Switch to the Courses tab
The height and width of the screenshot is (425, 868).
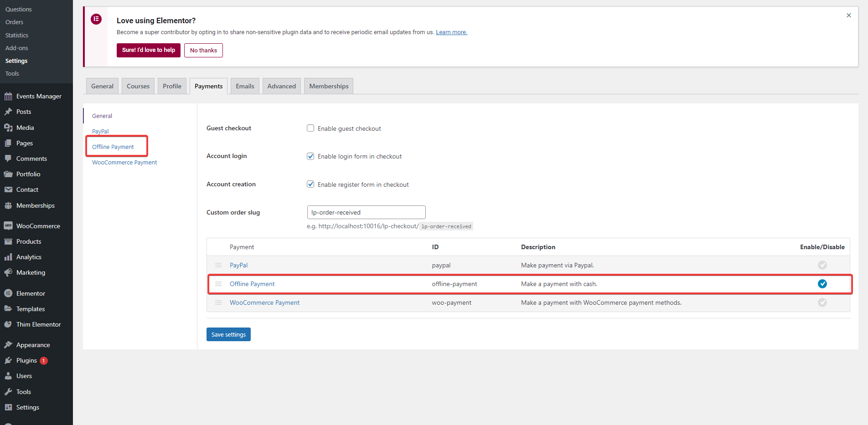coord(138,86)
